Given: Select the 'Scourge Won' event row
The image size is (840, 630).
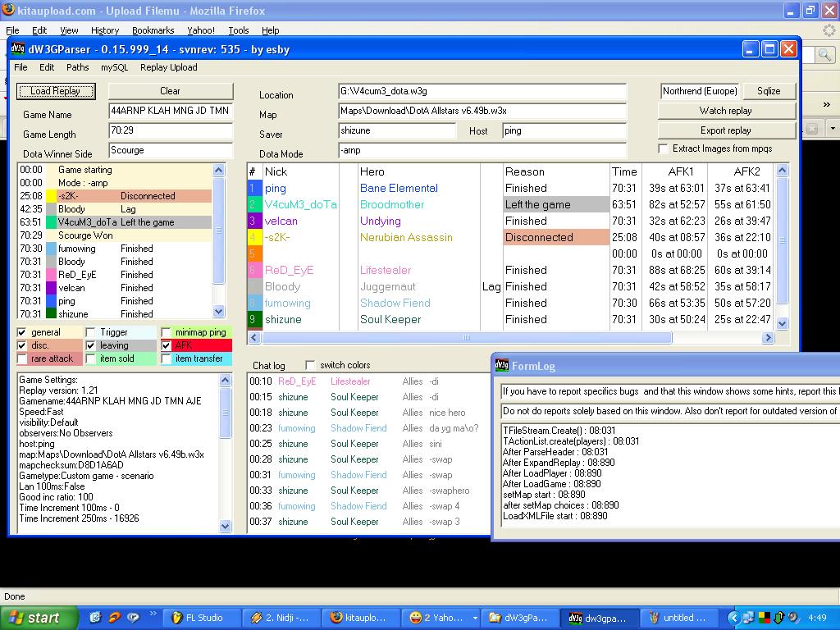Looking at the screenshot, I should 115,235.
